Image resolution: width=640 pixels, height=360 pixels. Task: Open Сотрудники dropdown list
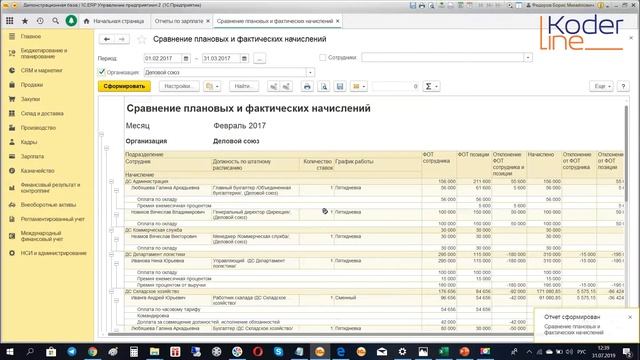[x=528, y=58]
